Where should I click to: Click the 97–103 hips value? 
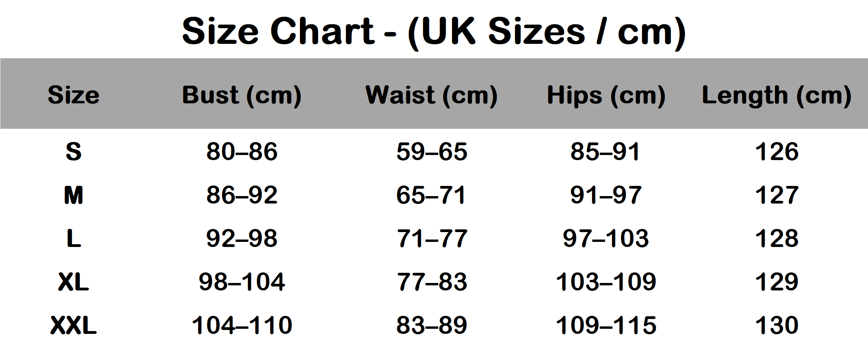tap(606, 239)
